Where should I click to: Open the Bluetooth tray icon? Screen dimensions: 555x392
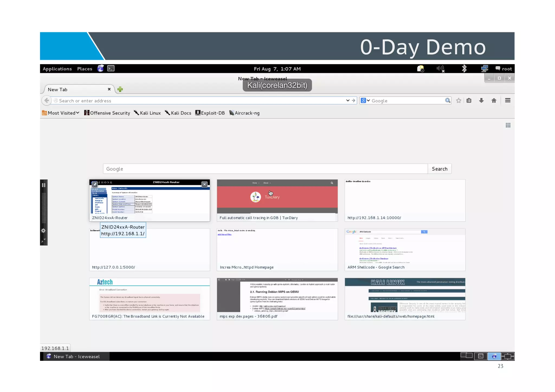(x=464, y=69)
